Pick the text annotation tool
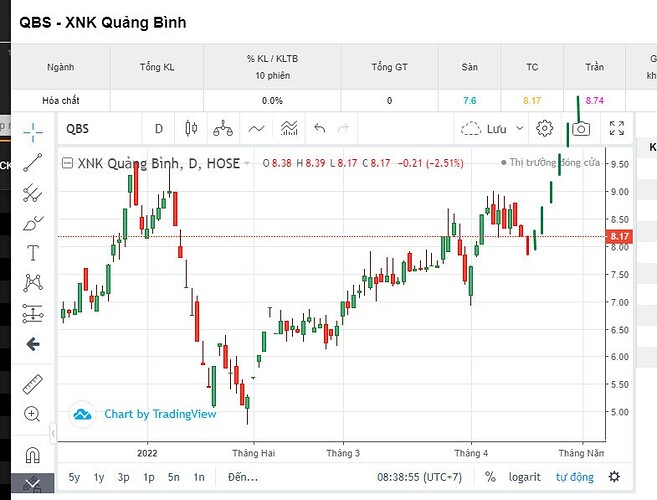The image size is (657, 500). [33, 252]
